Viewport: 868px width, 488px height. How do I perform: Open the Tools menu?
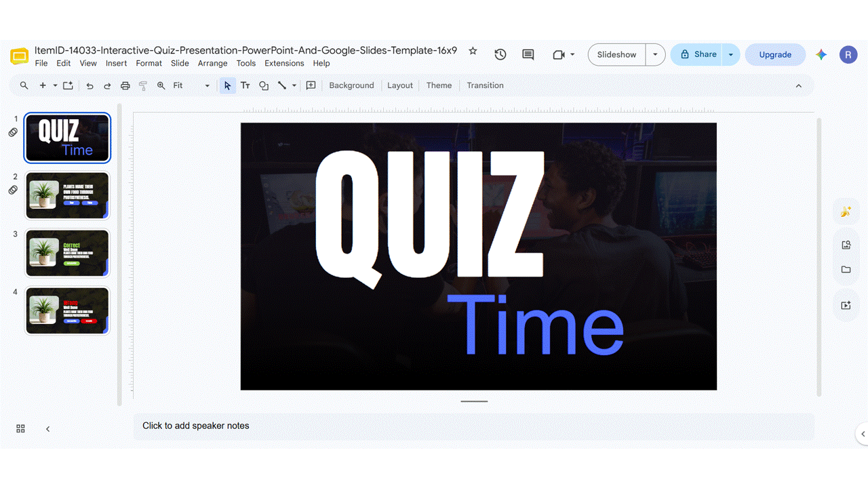(x=246, y=63)
